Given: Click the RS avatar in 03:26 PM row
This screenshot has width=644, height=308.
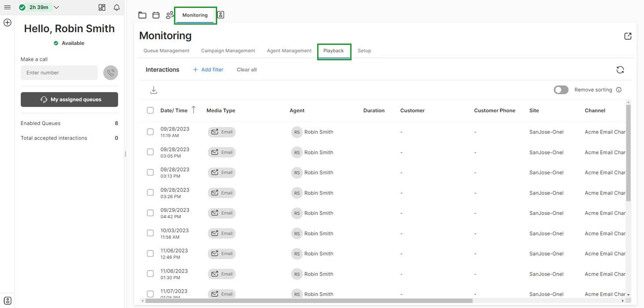Looking at the screenshot, I should [297, 193].
